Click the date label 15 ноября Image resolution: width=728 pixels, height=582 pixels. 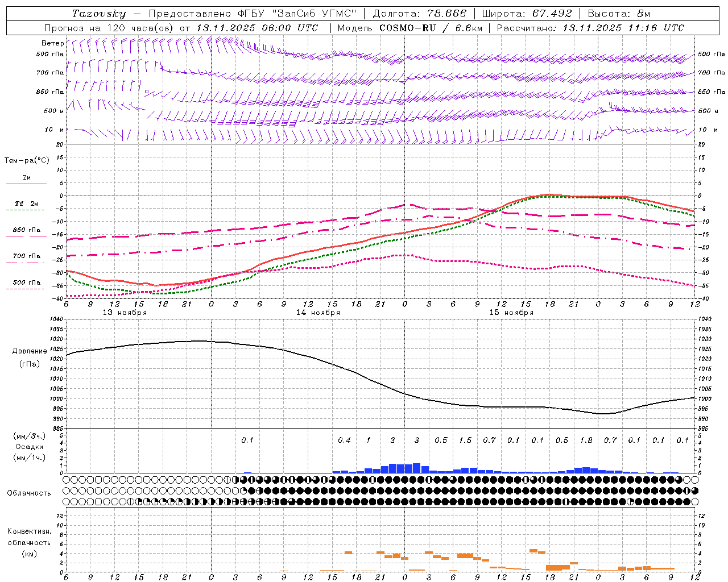coord(511,313)
